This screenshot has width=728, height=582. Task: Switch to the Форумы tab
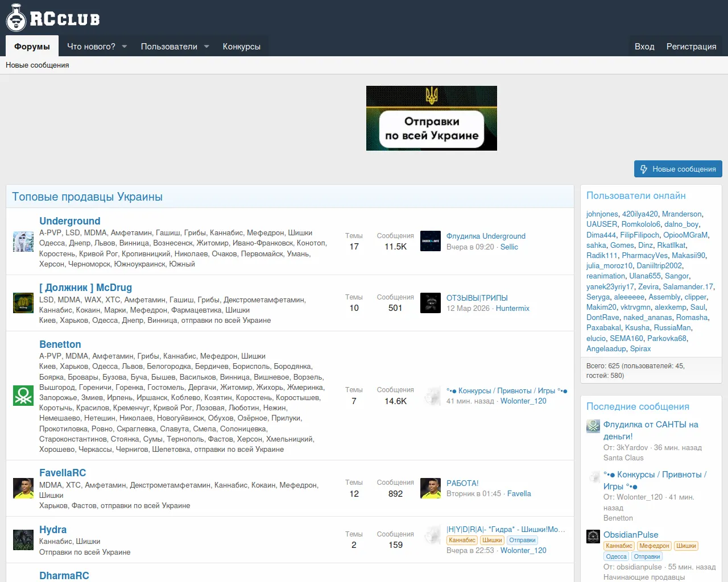(x=32, y=47)
